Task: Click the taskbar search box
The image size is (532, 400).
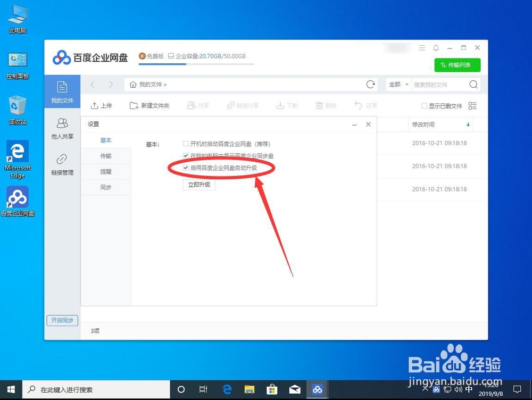Action: pos(96,389)
